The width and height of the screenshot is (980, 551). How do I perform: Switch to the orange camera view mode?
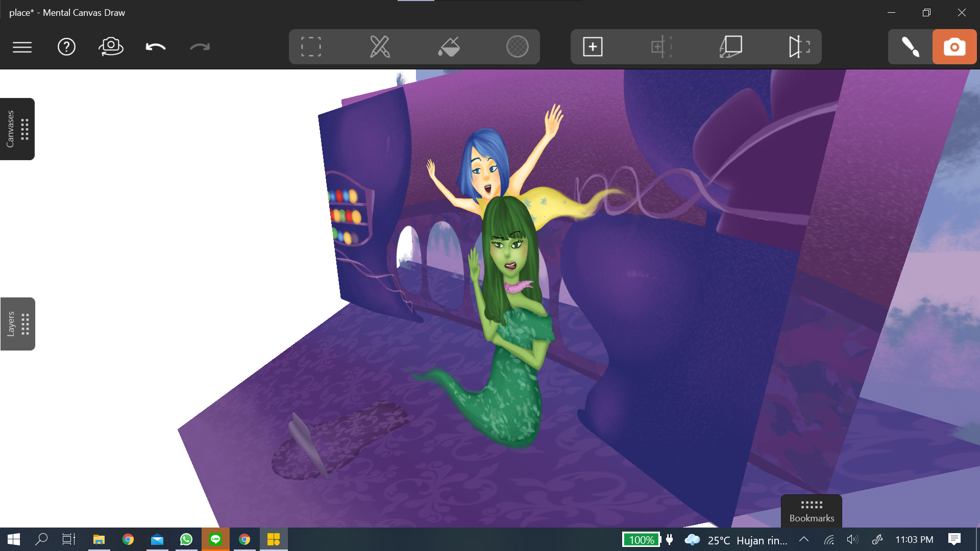tap(954, 46)
